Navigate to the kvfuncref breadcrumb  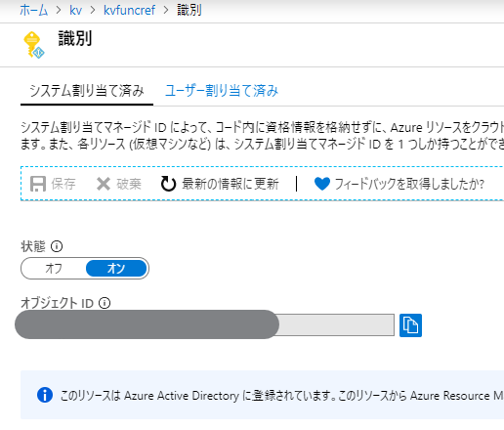tap(129, 11)
